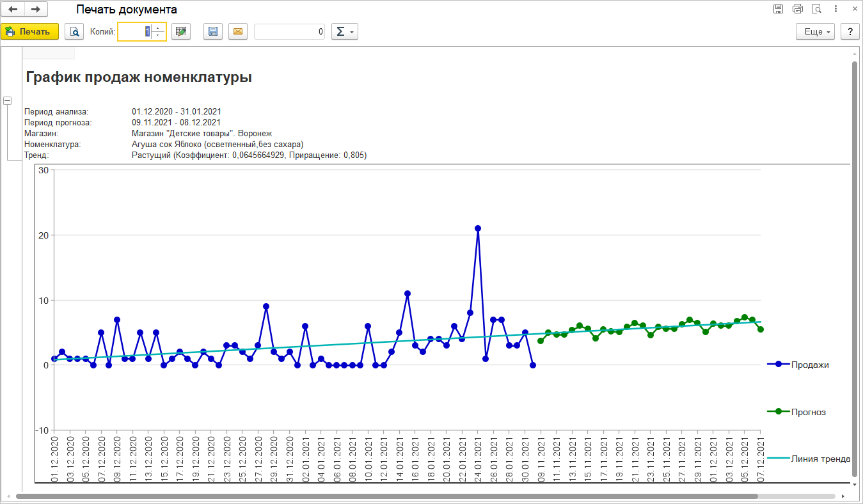The width and height of the screenshot is (863, 504).
Task: Click the Печать документа window title
Action: pyautogui.click(x=127, y=10)
